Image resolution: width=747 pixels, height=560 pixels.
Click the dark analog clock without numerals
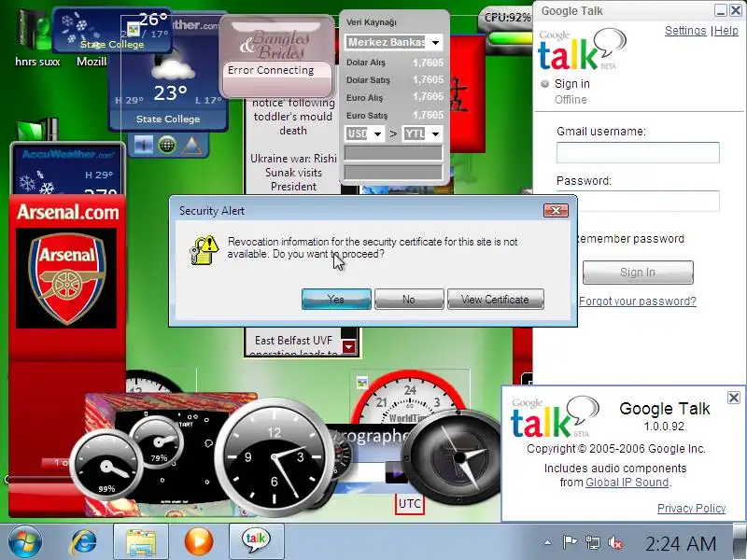[458, 457]
